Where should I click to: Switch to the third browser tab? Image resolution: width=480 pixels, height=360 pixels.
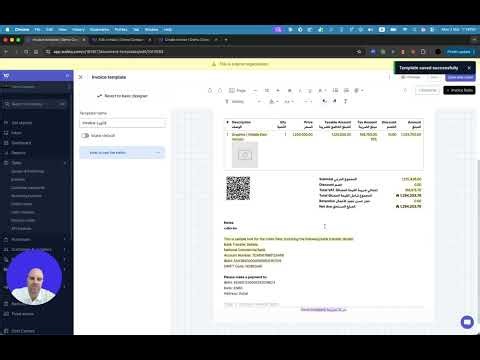(x=188, y=40)
